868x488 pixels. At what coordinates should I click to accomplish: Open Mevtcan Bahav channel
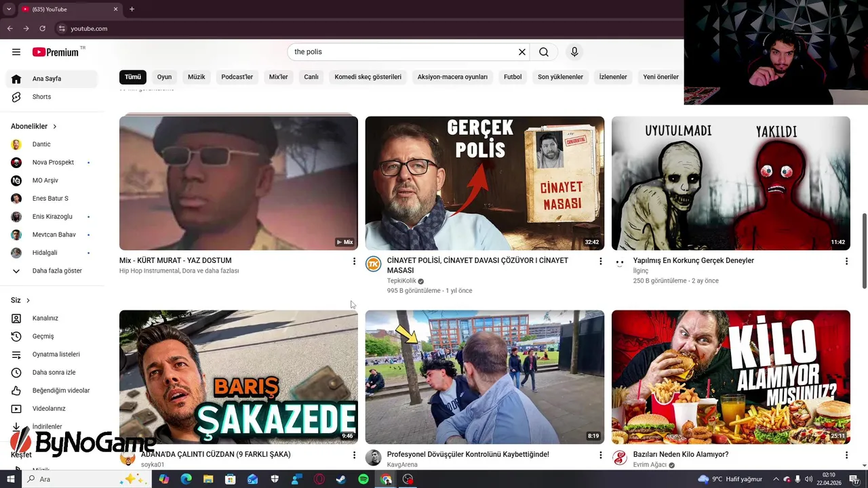coord(52,235)
